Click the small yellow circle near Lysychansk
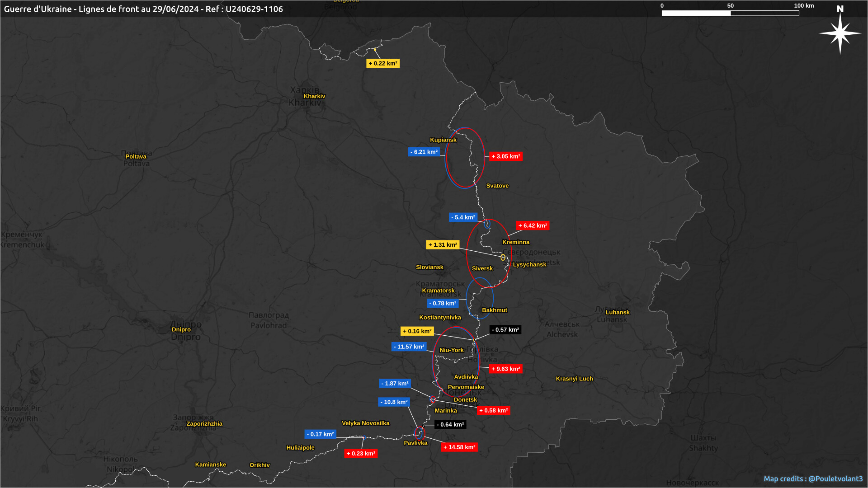 503,257
